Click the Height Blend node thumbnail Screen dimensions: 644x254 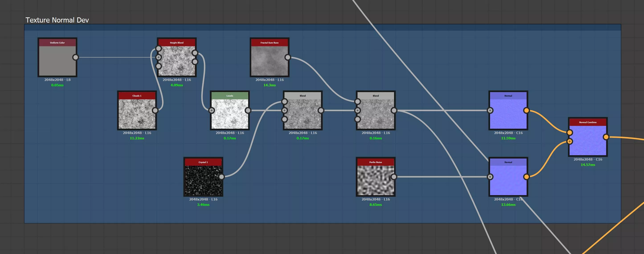[176, 61]
